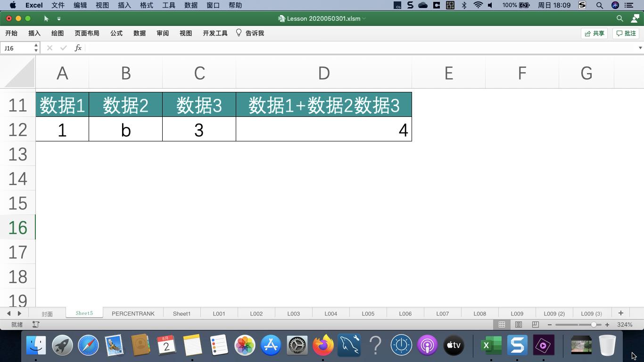Click the Insert Function fx icon
The image size is (644, 362).
pos(78,48)
